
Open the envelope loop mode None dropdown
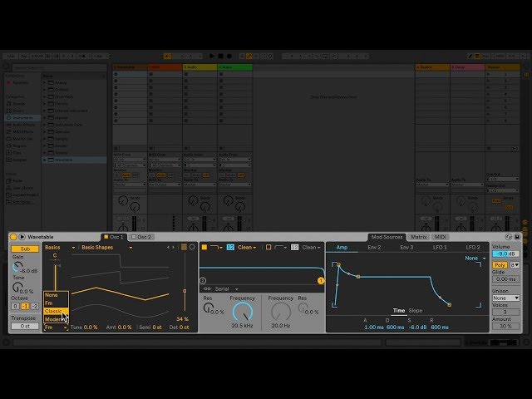coord(475,259)
